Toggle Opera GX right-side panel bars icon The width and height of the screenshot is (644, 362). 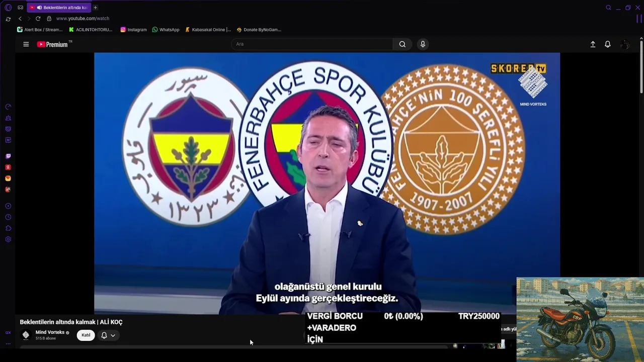639,19
